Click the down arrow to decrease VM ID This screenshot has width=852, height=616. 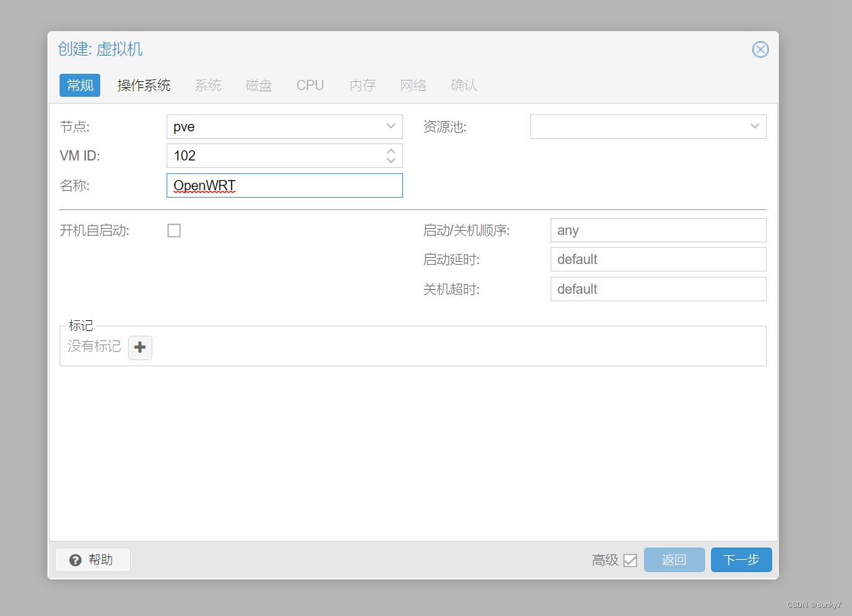(391, 159)
